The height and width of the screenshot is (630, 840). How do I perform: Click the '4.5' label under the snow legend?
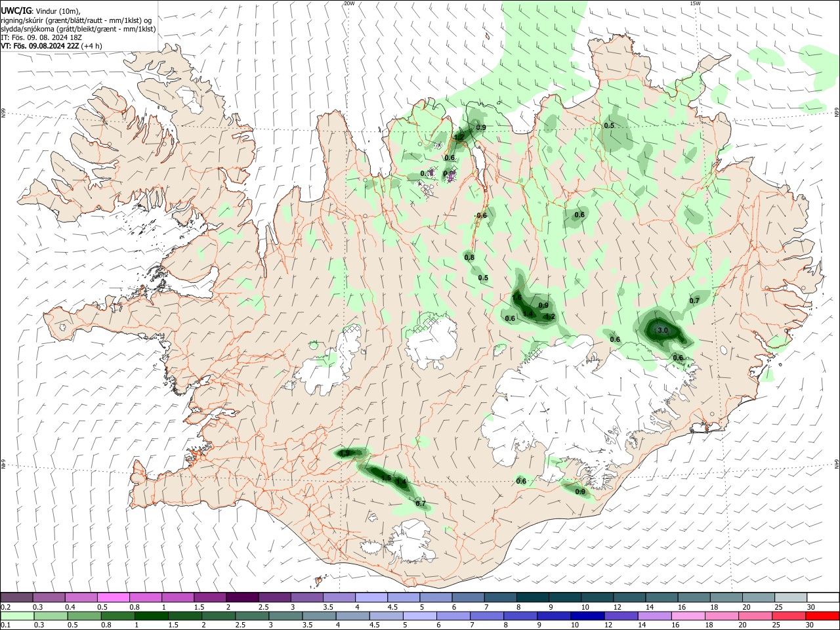[392, 607]
